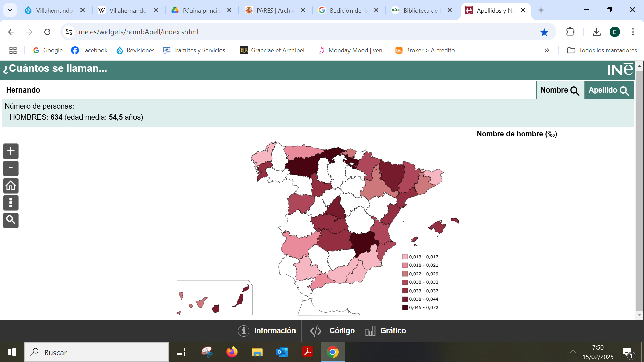Search Hernando as a first name (Nombre)

[560, 90]
